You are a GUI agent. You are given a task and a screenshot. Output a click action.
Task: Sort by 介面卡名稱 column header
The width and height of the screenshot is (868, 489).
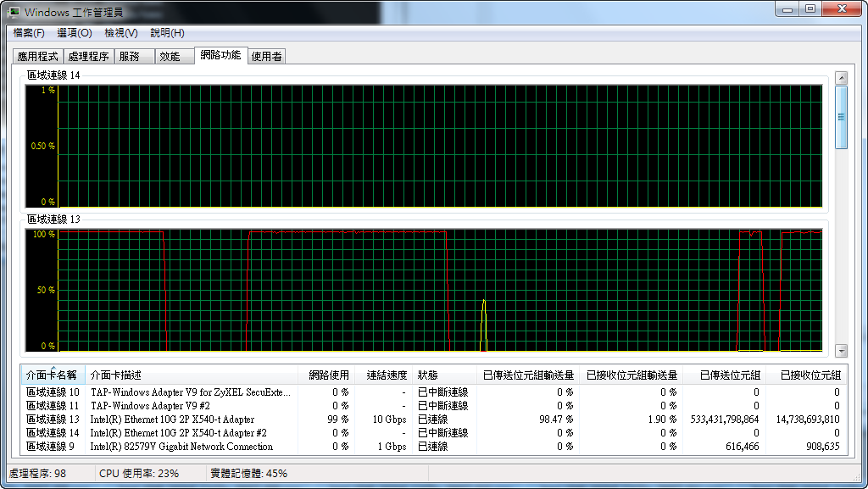(52, 375)
